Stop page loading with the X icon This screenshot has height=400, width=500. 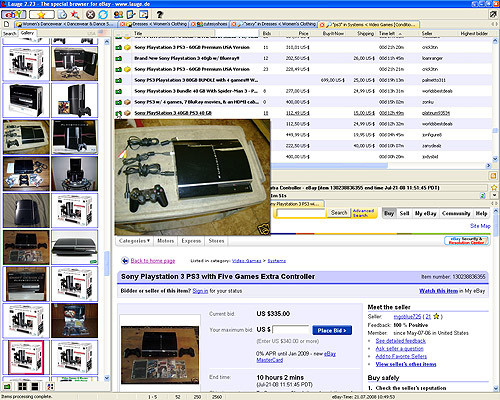click(90, 15)
